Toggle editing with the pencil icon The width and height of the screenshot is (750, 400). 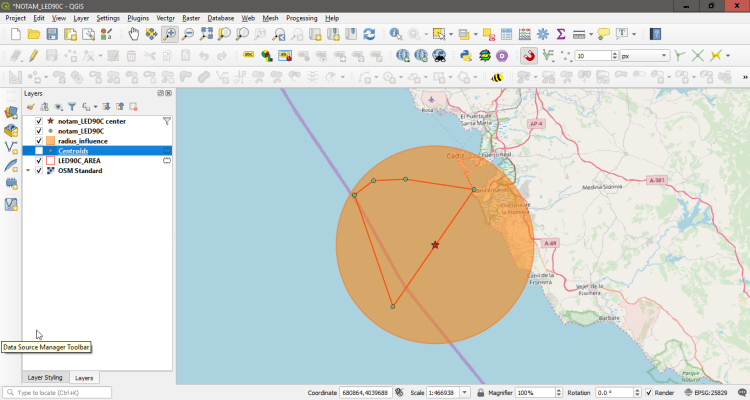coord(33,56)
